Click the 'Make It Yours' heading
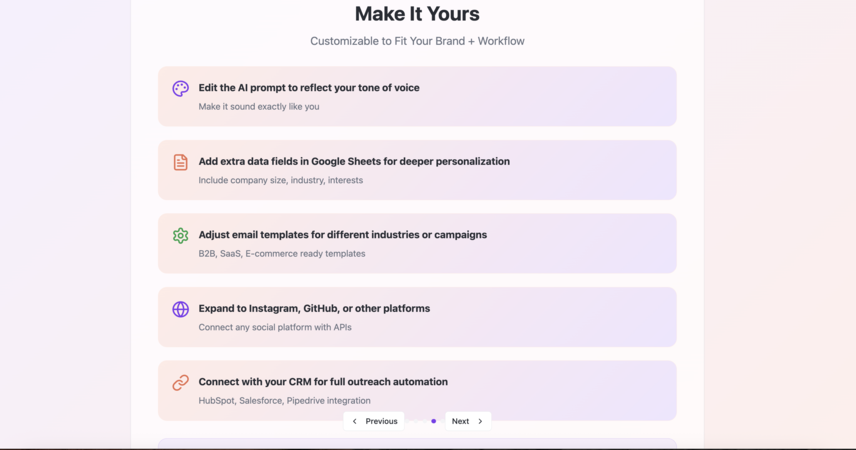 point(417,14)
